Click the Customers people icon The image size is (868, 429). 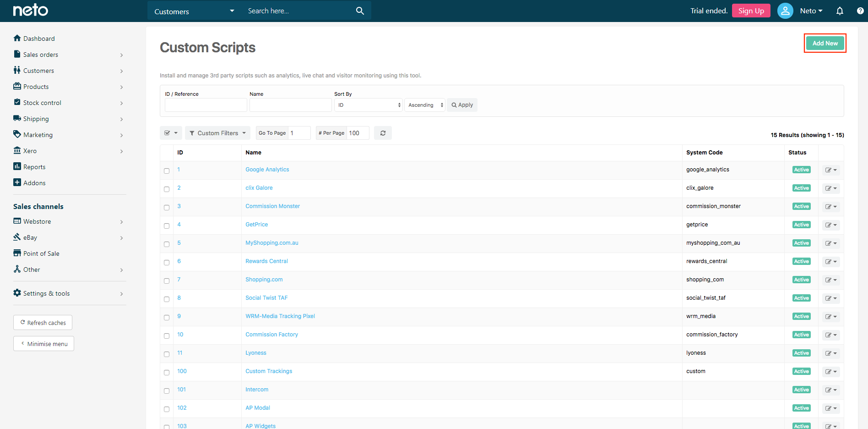[17, 70]
